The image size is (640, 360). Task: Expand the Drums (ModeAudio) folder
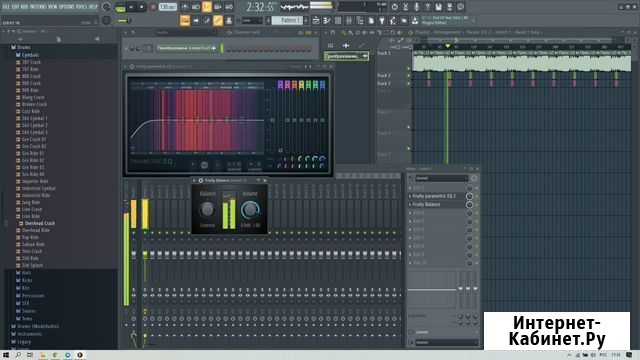click(x=38, y=327)
